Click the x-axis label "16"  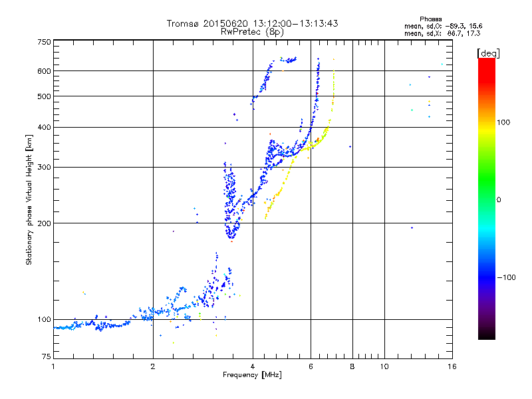point(452,366)
